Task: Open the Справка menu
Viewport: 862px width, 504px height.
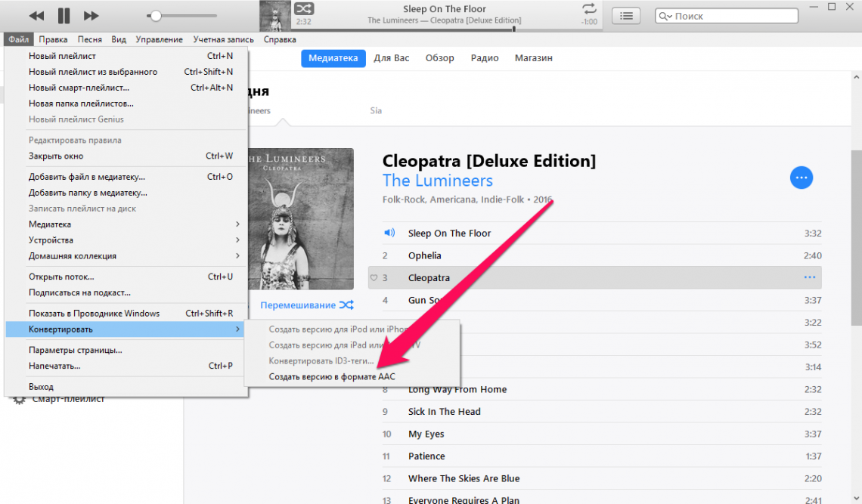Action: pyautogui.click(x=280, y=39)
